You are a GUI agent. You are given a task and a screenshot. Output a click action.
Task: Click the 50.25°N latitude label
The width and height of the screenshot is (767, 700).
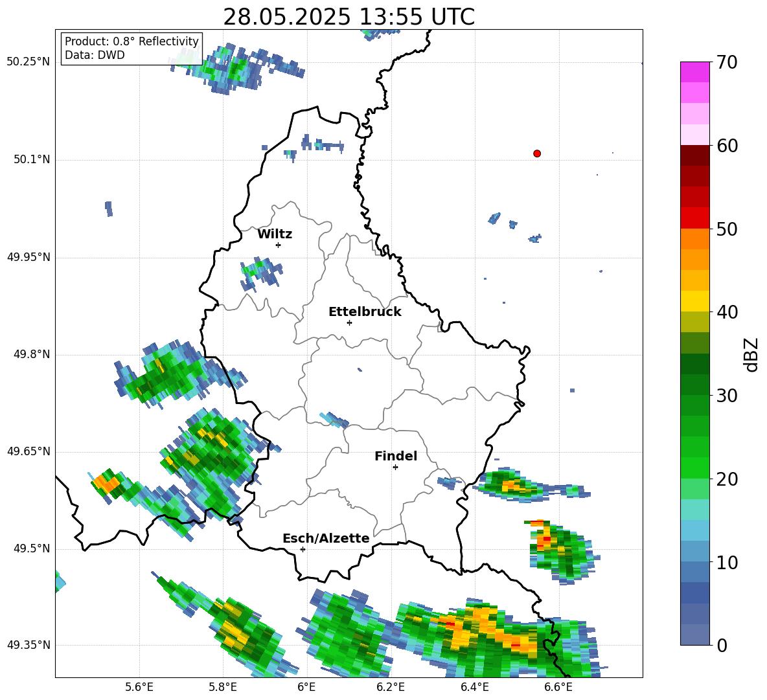click(28, 62)
